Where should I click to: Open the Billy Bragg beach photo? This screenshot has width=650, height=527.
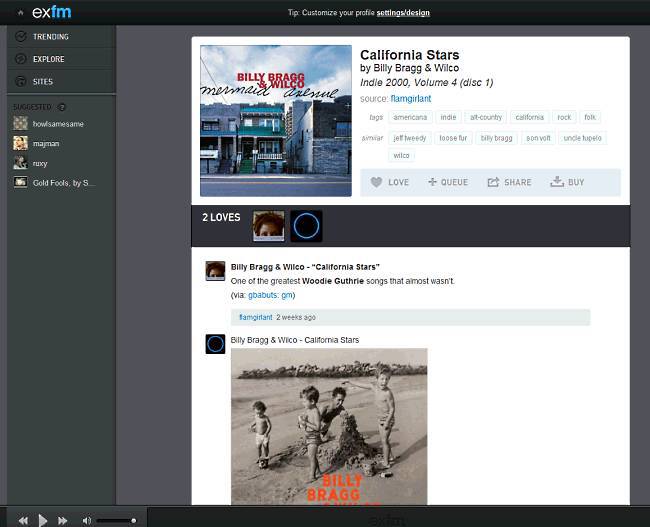point(329,426)
